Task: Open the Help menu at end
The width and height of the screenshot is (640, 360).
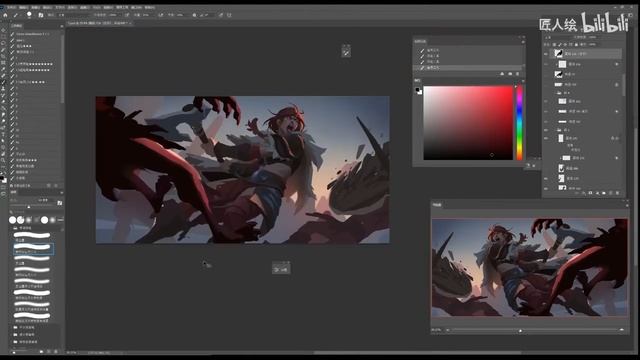Action: (x=150, y=7)
